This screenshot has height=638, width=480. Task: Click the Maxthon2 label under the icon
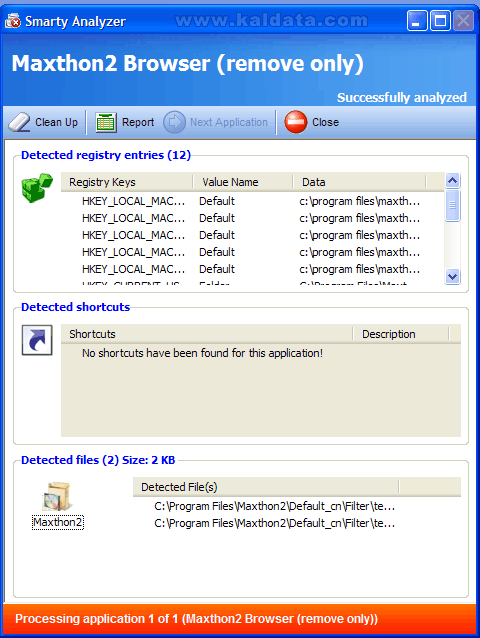pos(58,522)
